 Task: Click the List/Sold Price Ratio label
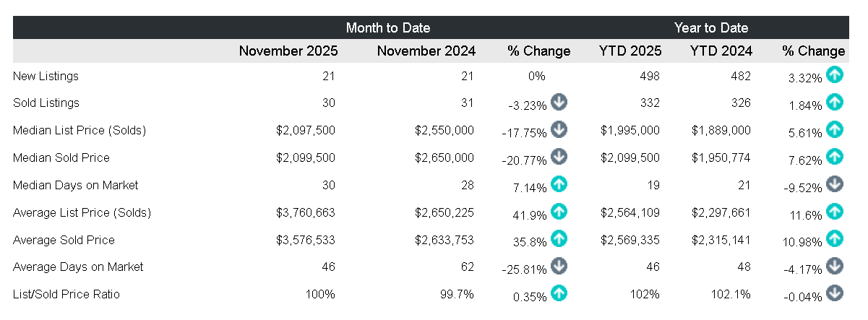(66, 294)
